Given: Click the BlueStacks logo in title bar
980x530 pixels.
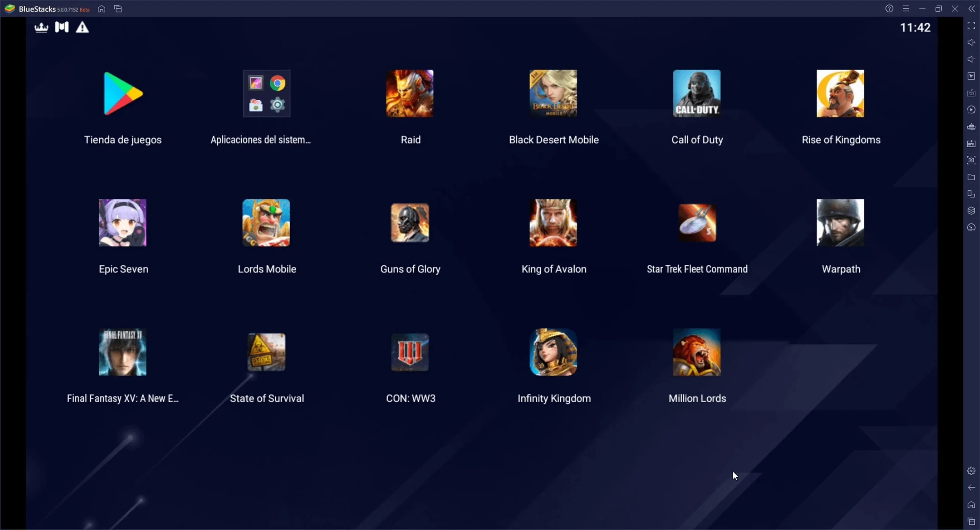Looking at the screenshot, I should [10, 8].
